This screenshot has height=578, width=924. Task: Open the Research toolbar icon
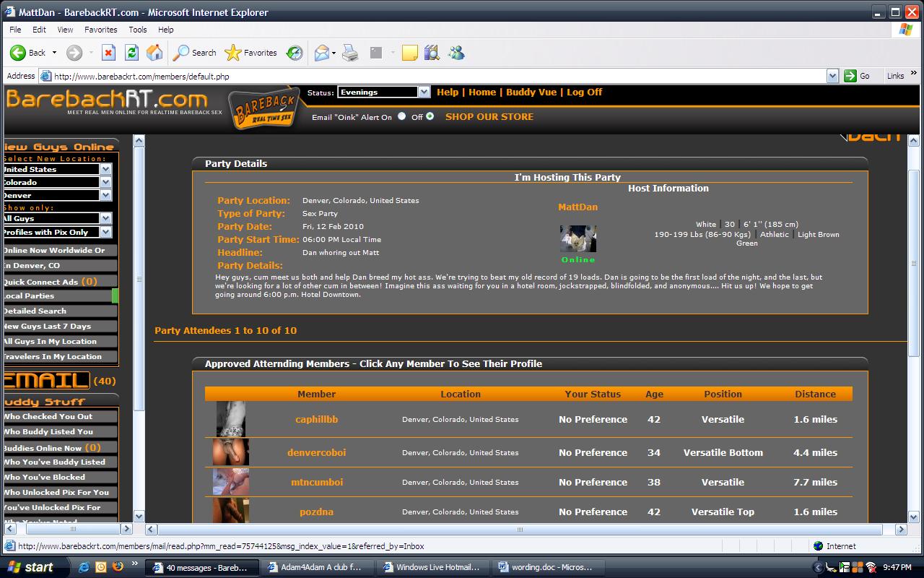tap(432, 53)
